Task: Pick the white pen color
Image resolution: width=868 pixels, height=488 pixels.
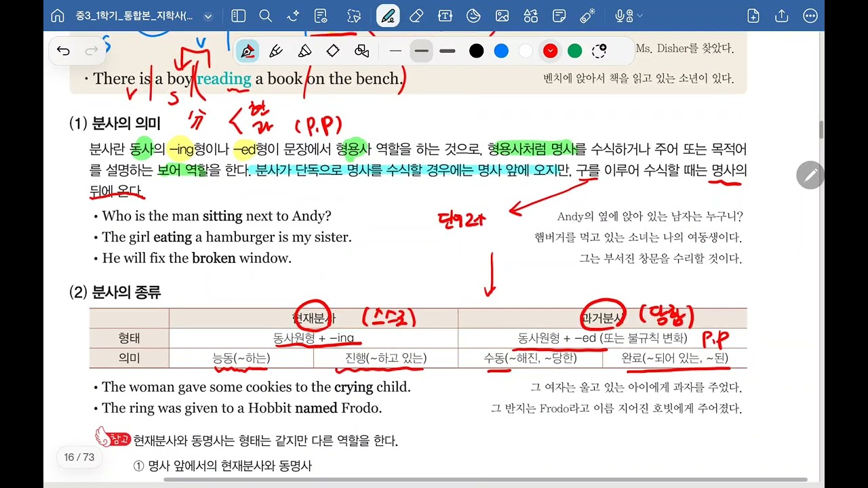Action: [526, 51]
